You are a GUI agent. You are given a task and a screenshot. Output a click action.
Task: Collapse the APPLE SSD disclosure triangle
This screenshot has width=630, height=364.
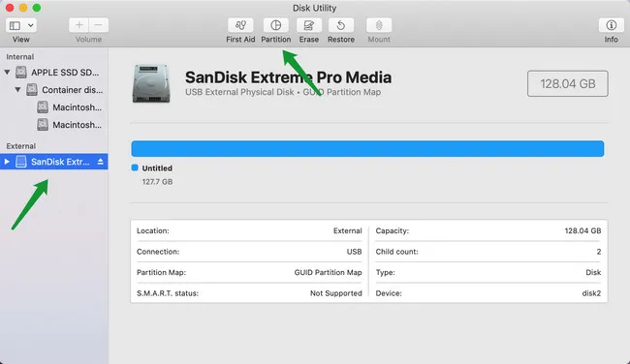point(7,73)
